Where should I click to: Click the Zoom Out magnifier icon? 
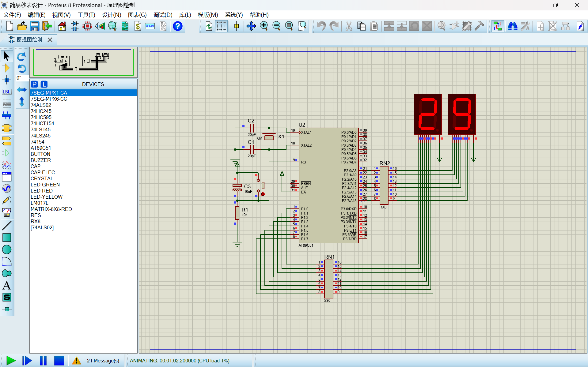(x=276, y=26)
